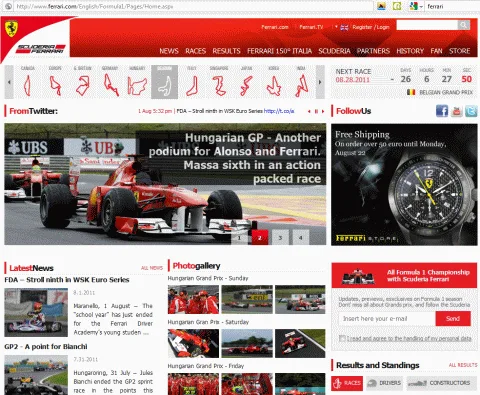This screenshot has height=395, width=480.
Task: Open the HISTORY menu
Action: click(410, 51)
